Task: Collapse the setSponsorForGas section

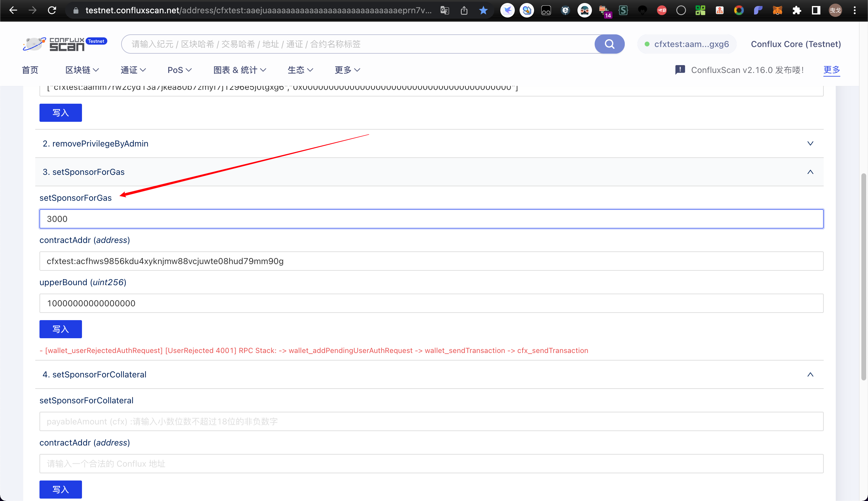Action: [x=810, y=172]
